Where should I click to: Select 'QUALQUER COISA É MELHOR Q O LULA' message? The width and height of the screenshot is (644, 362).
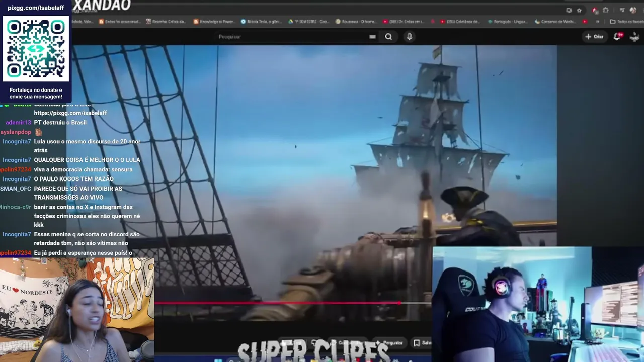(x=87, y=160)
